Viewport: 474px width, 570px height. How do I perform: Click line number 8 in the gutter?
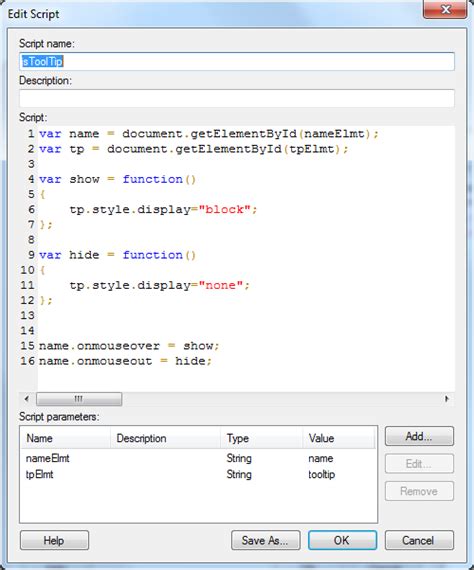pos(31,240)
